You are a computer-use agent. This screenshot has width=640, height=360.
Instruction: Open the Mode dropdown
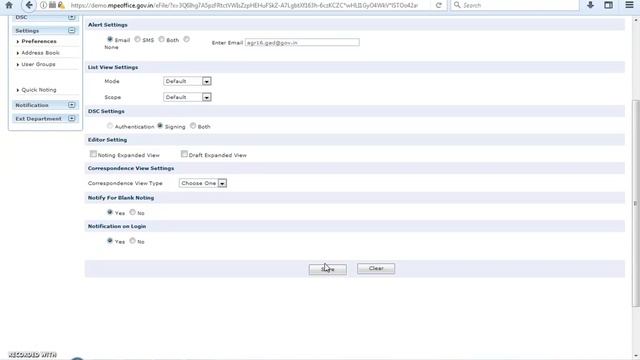coord(187,81)
